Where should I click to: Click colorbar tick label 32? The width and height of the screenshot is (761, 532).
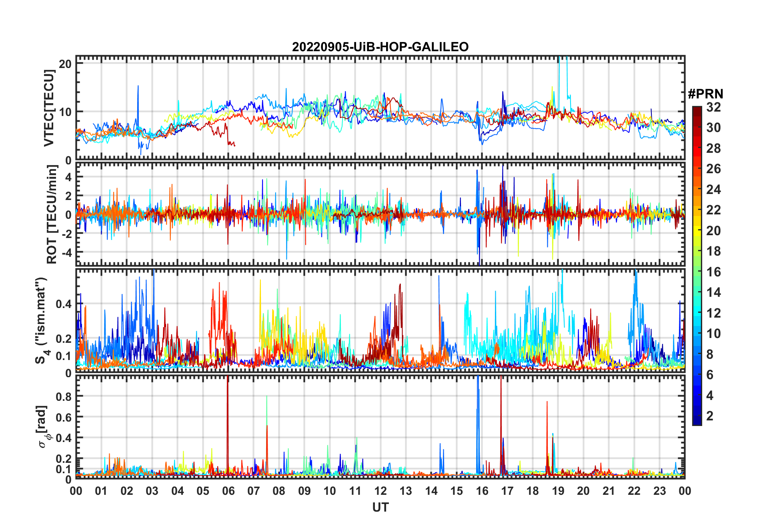(x=714, y=107)
